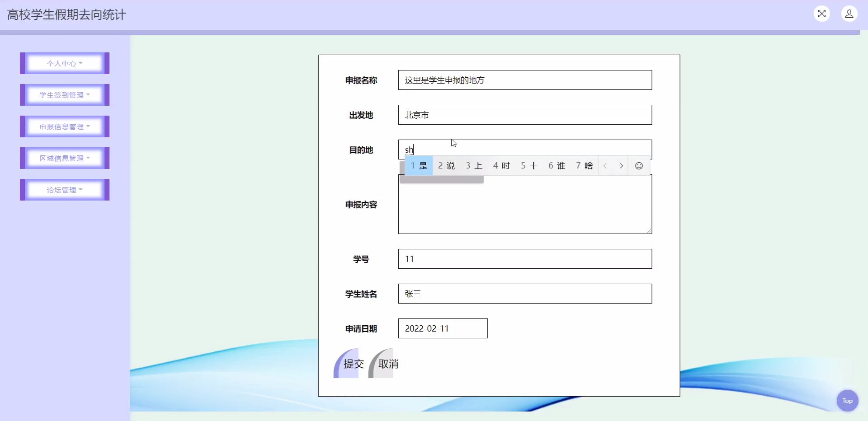This screenshot has width=868, height=421.
Task: Expand the 区域信息管理 menu
Action: [x=65, y=158]
